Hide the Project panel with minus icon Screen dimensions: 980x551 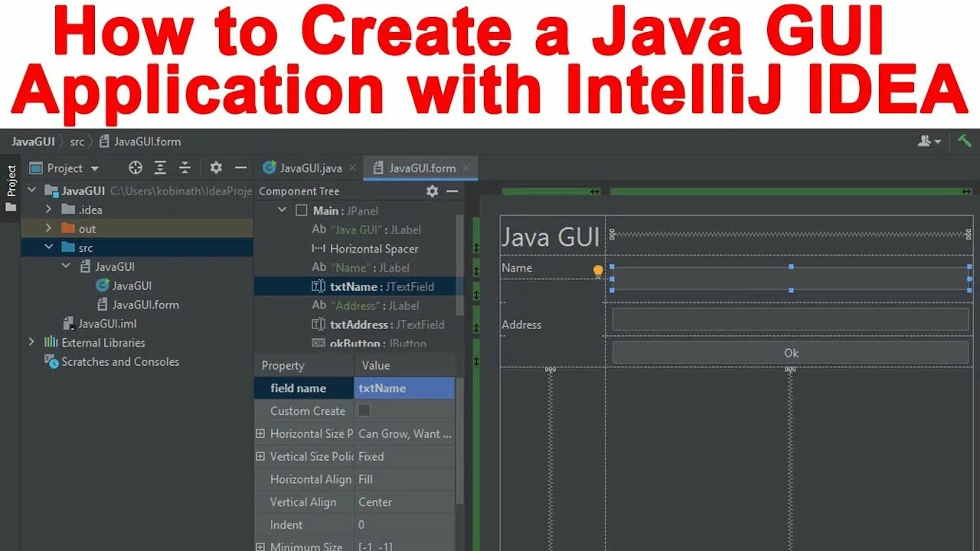pos(240,168)
